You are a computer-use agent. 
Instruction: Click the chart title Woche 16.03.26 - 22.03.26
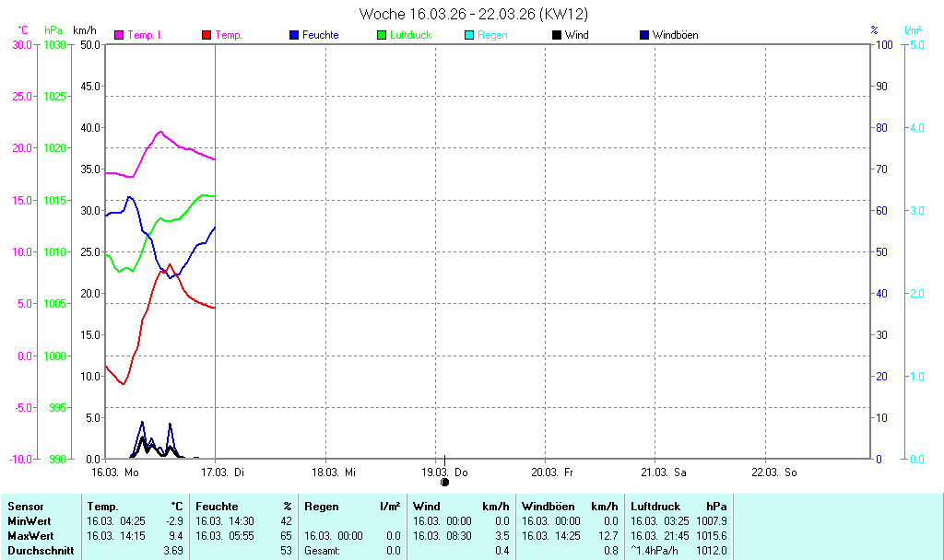coord(474,14)
